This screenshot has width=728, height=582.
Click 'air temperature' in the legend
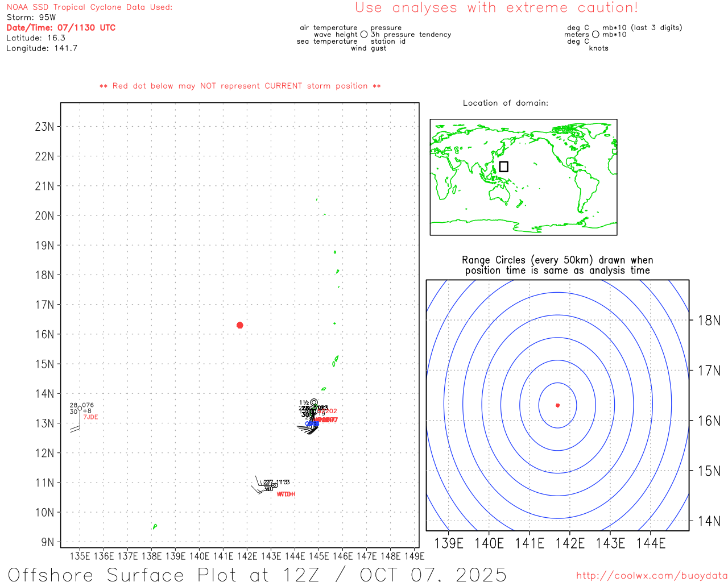click(x=329, y=28)
